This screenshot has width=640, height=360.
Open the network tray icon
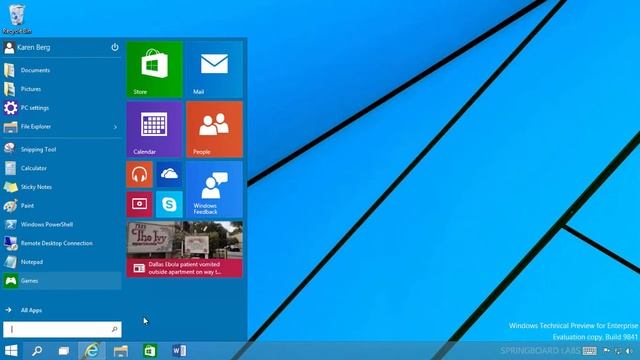point(618,351)
